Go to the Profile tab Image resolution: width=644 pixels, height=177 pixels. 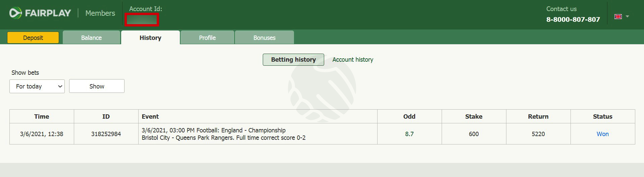coord(207,38)
